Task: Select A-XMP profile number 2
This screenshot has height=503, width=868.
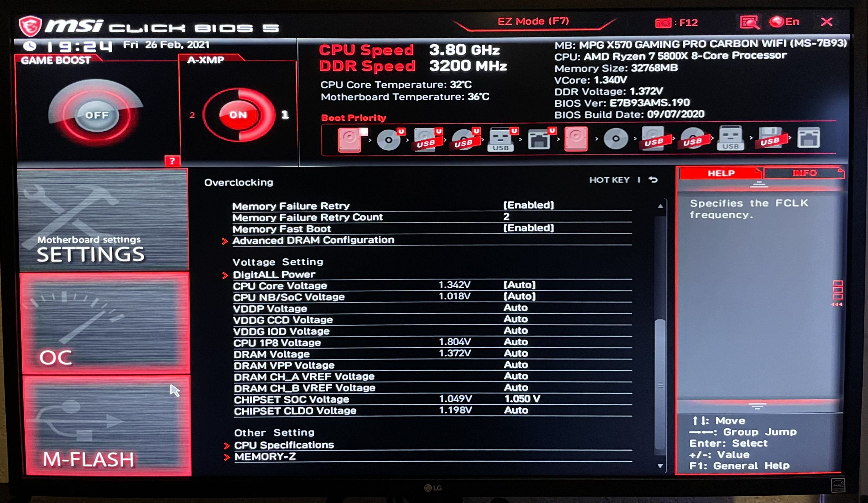Action: point(192,115)
